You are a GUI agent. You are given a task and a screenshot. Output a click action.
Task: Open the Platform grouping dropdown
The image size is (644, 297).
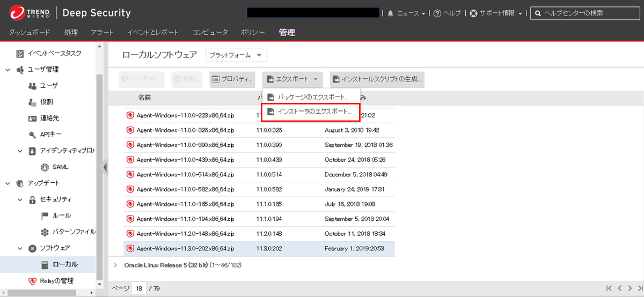tap(236, 55)
